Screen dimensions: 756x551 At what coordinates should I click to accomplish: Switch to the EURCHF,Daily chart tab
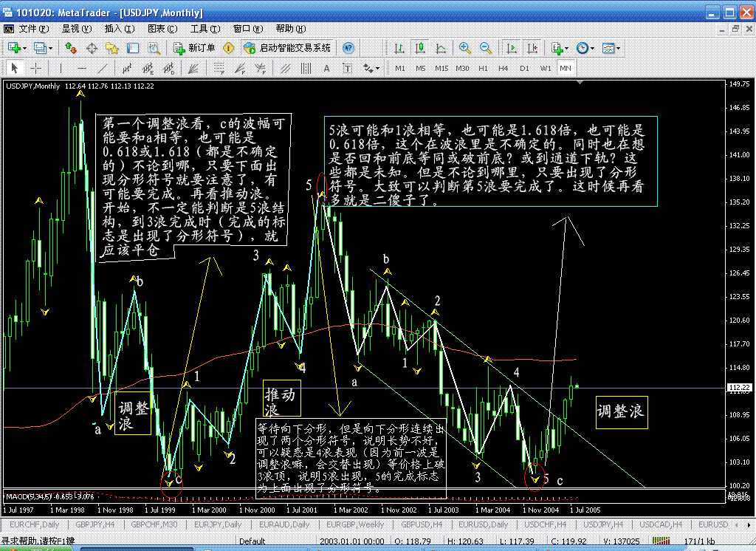34,524
